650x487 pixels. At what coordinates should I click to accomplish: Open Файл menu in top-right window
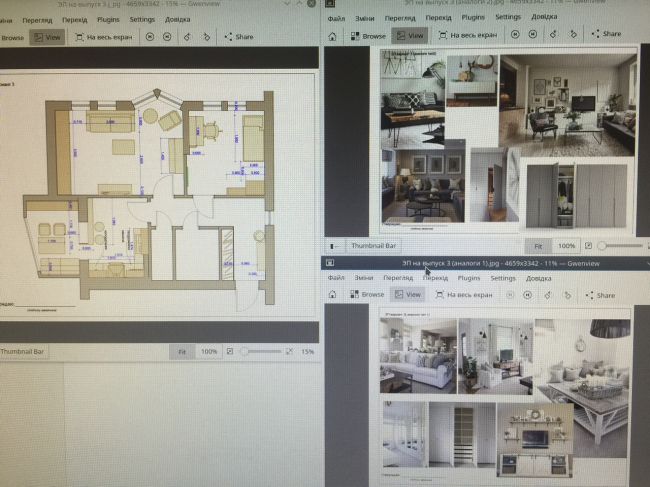pyautogui.click(x=337, y=16)
